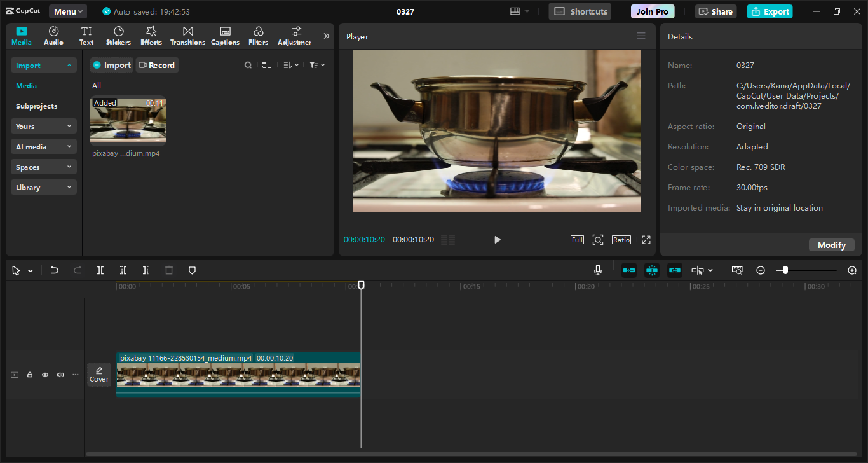Click the Export button
868x463 pixels.
pos(770,11)
